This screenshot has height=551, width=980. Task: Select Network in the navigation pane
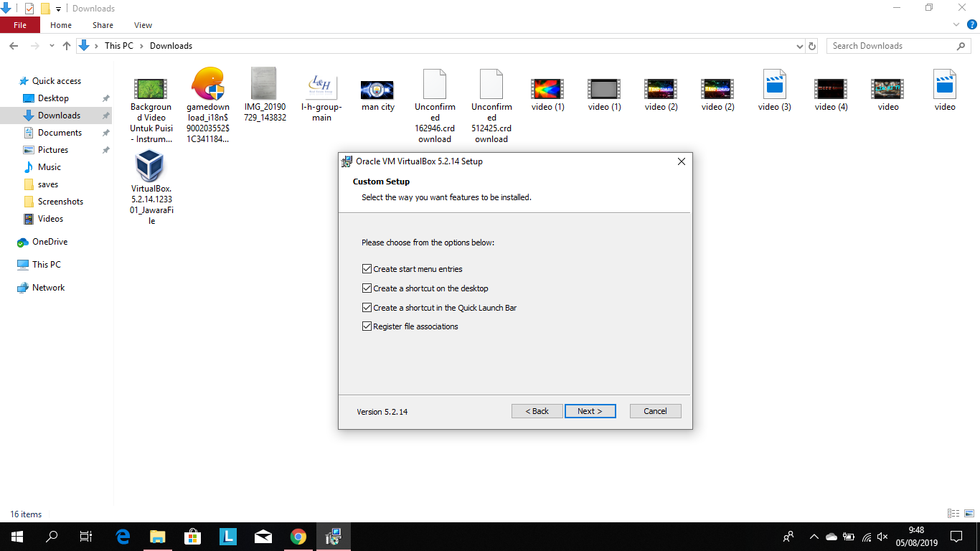pyautogui.click(x=48, y=288)
